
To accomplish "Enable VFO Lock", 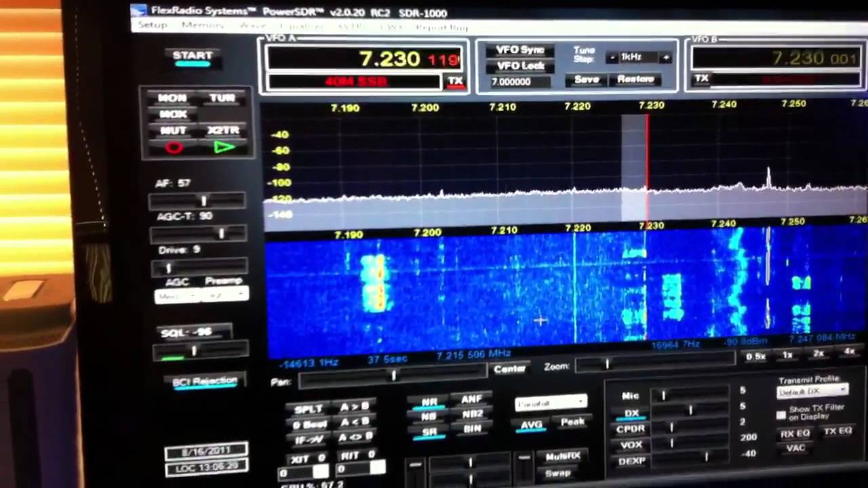I will coord(520,66).
